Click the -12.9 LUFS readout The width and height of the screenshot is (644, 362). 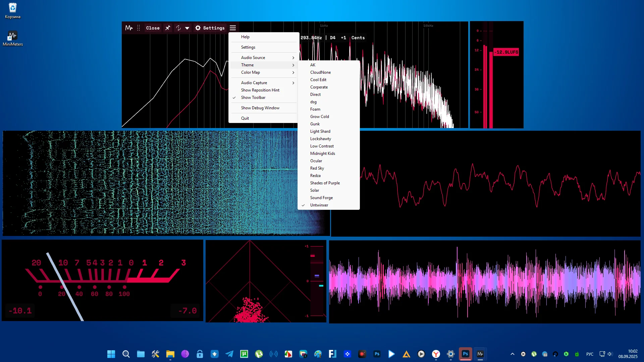tap(506, 52)
